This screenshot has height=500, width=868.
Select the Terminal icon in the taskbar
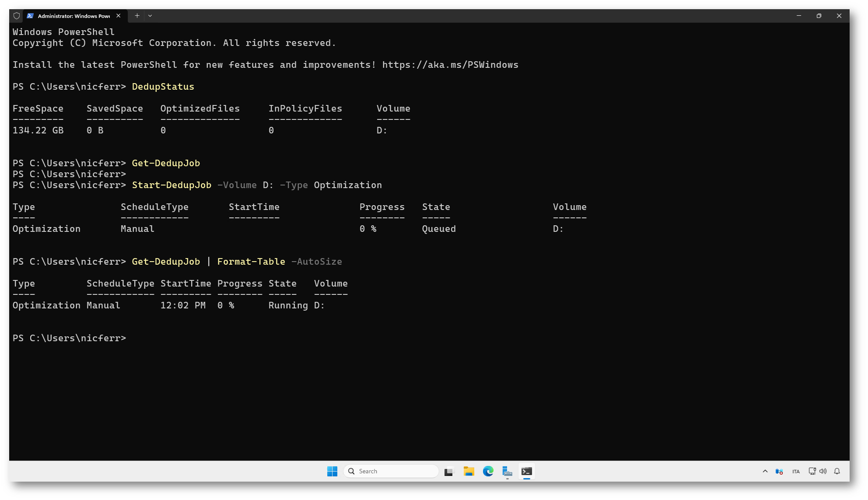tap(526, 471)
